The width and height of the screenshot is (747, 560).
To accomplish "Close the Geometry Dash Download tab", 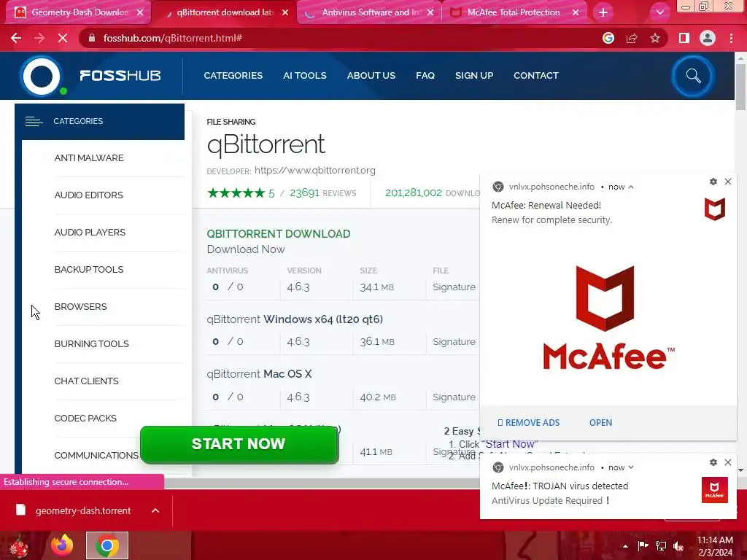I will [x=140, y=12].
